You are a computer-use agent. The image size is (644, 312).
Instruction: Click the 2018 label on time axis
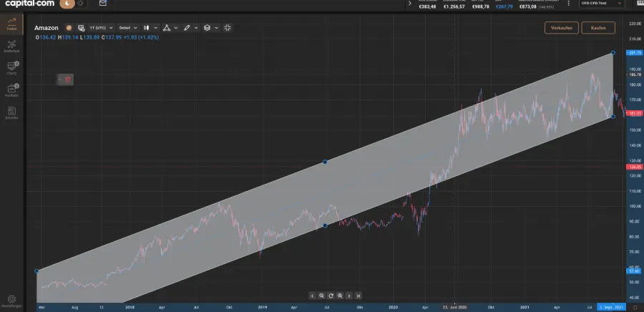coord(130,307)
